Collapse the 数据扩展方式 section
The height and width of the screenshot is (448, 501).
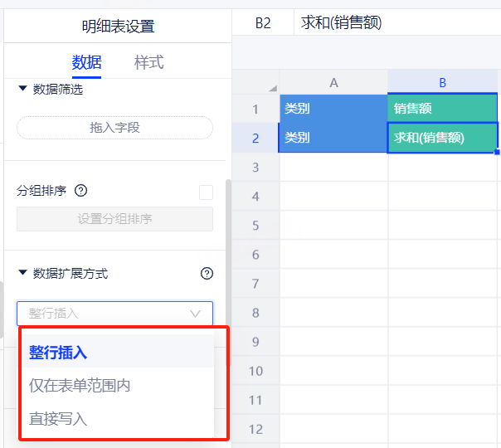click(22, 273)
